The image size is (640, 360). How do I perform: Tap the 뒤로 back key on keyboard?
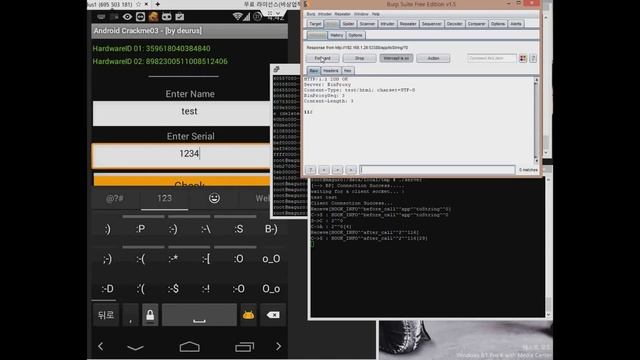[106, 315]
